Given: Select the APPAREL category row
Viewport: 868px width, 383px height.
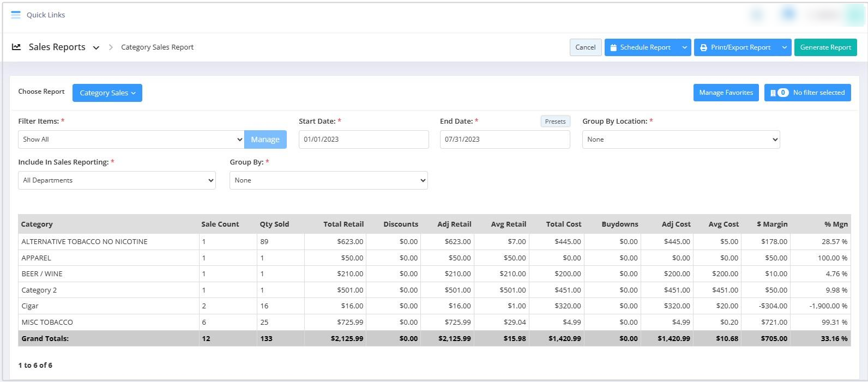Looking at the screenshot, I should tap(434, 258).
